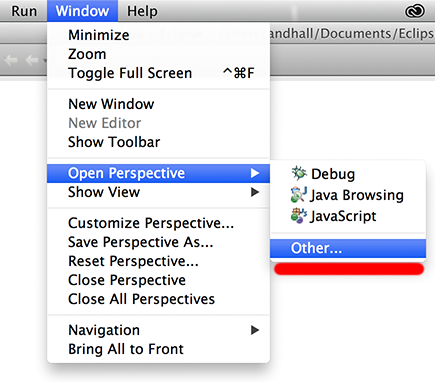Choose the JavaScript perspective icon
This screenshot has width=435, height=382.
click(299, 216)
